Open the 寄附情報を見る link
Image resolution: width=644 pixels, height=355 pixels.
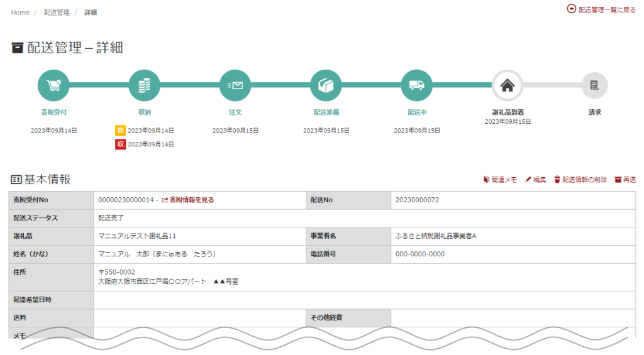point(191,200)
